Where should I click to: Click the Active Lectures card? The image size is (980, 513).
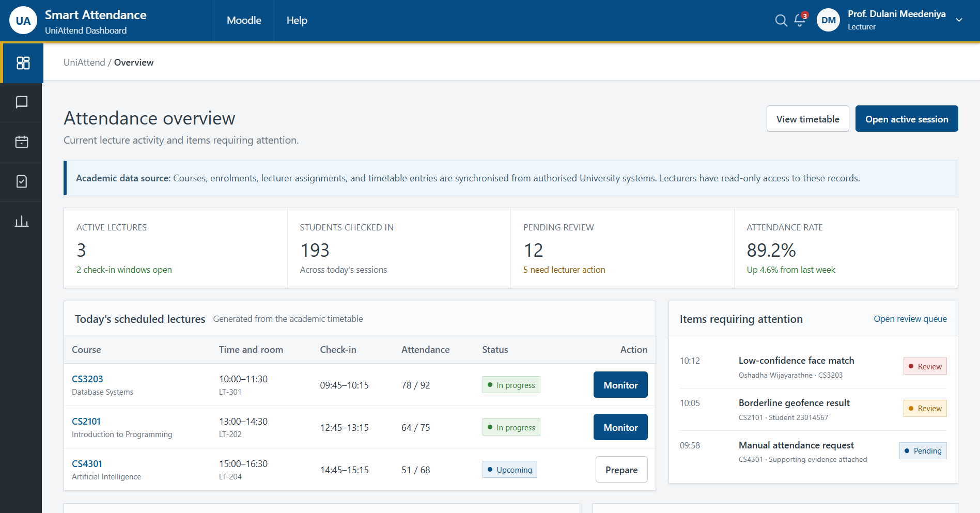point(176,248)
